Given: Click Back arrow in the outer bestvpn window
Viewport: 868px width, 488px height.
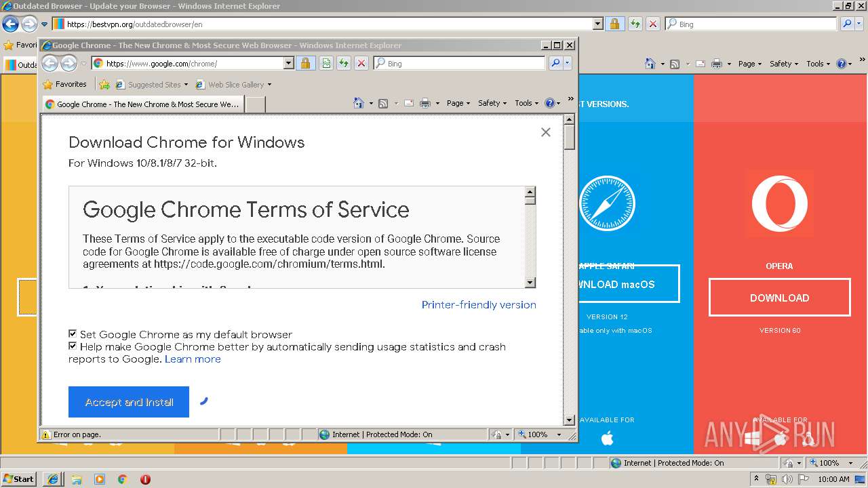Looking at the screenshot, I should point(10,24).
